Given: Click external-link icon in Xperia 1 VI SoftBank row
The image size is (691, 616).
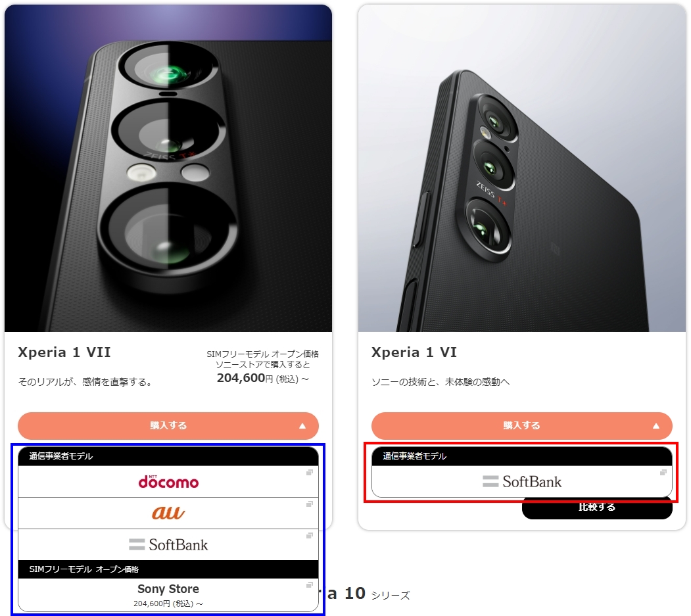Looking at the screenshot, I should [x=663, y=473].
